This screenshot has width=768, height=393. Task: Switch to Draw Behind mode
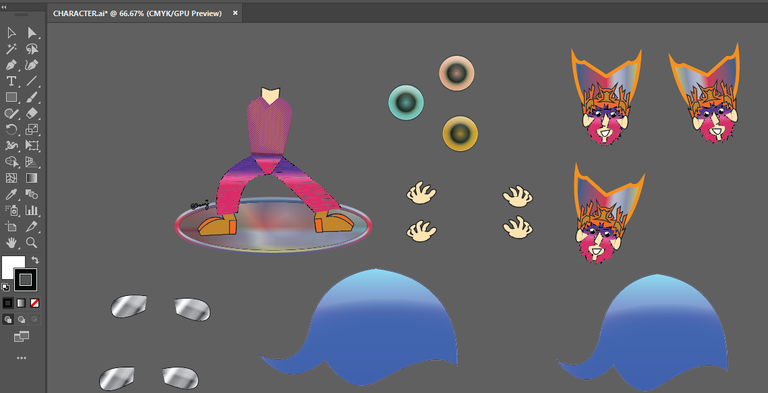tap(21, 319)
